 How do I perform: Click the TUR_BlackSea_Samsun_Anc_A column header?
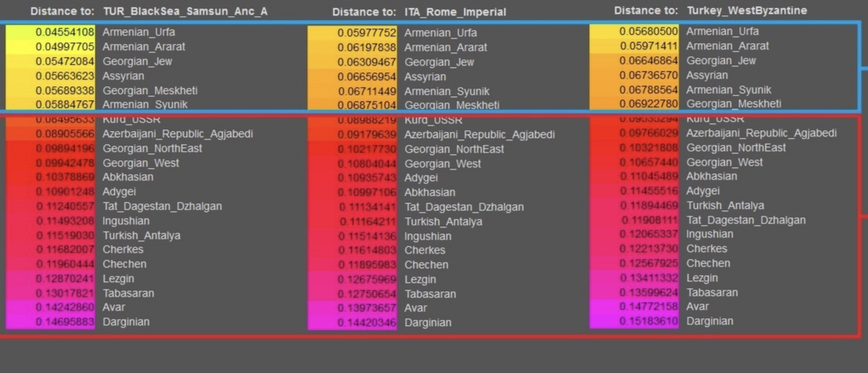pos(186,11)
